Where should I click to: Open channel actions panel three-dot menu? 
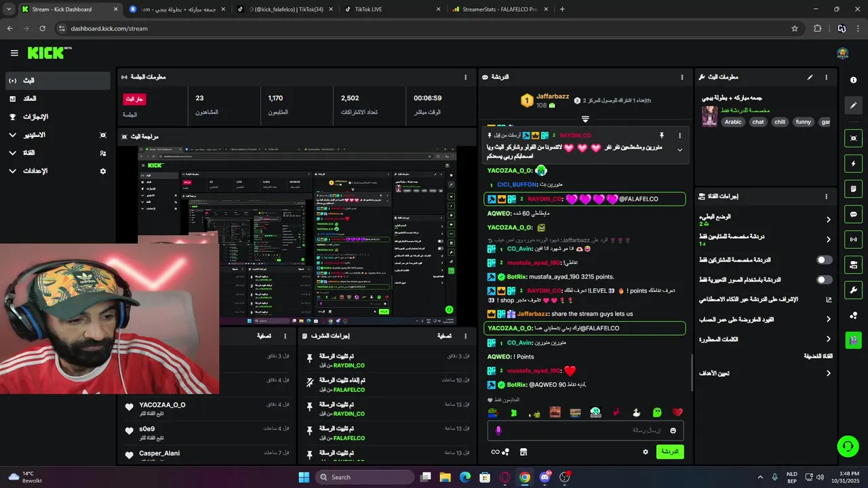pyautogui.click(x=826, y=197)
